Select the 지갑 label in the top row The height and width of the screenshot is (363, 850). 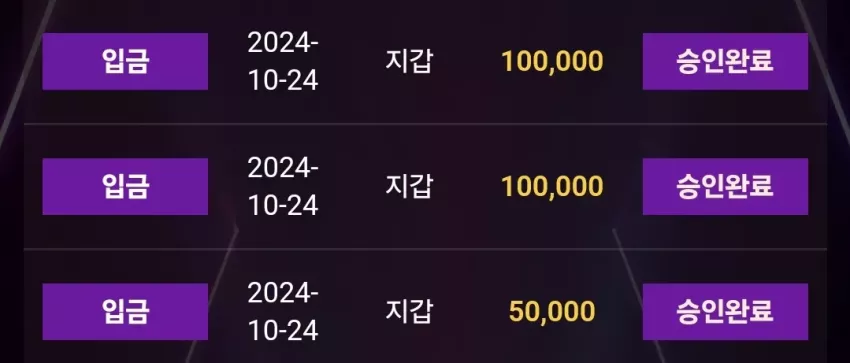409,61
